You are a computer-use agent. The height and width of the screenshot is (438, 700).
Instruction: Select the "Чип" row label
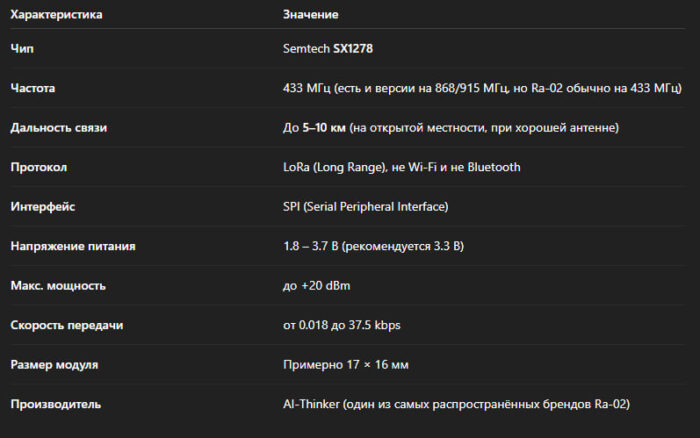coord(22,48)
